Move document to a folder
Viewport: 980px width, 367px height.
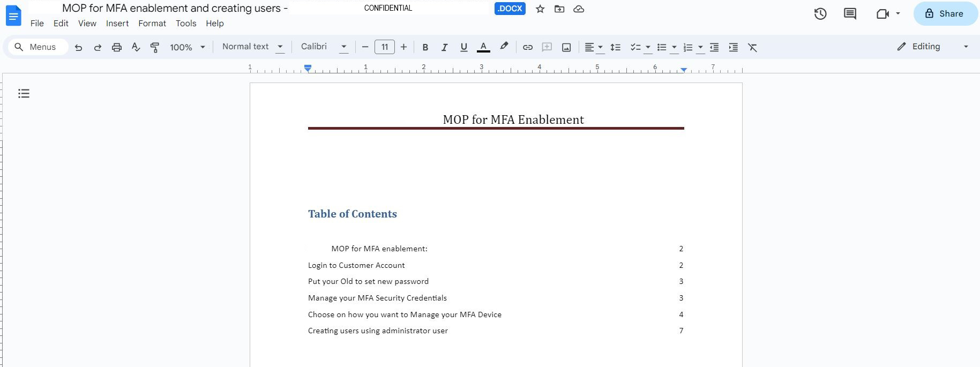tap(559, 9)
